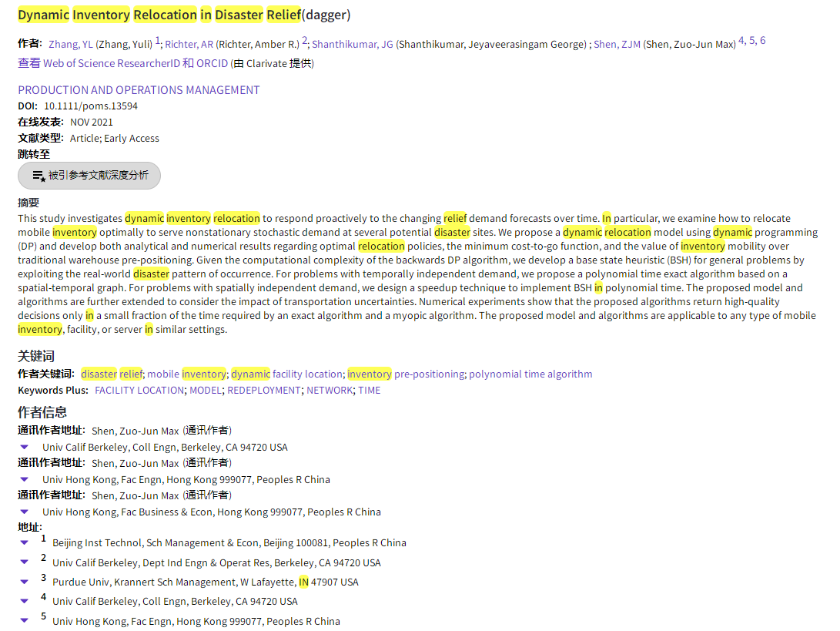
Task: Select the Keywords Plus term FACILITY LOCATION
Action: coord(139,391)
